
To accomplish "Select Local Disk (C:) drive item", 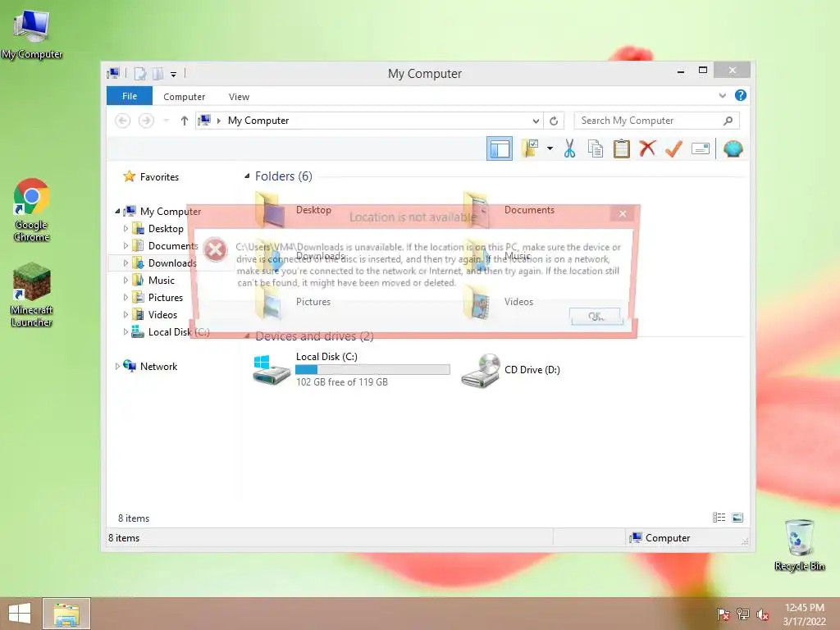I will [351, 368].
